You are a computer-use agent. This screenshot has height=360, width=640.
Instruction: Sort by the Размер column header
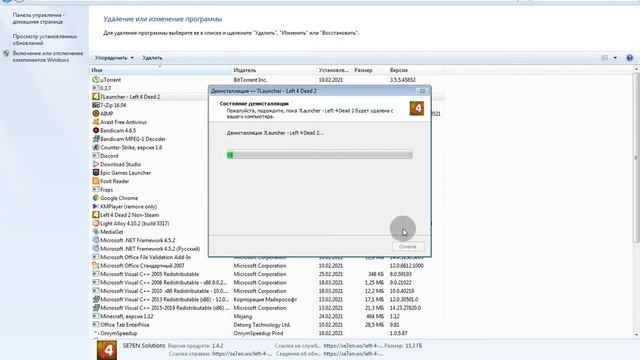[x=369, y=70]
